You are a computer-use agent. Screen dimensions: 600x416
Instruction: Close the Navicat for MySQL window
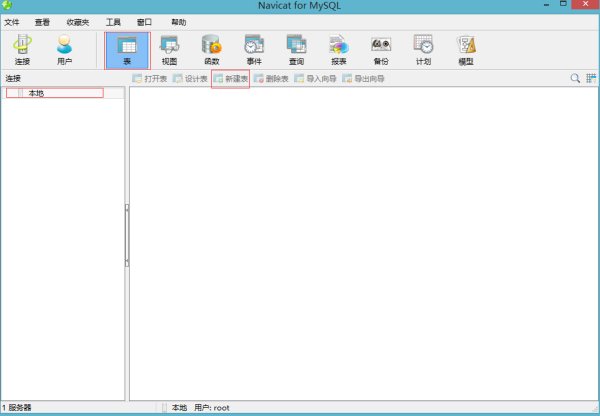(x=585, y=4)
